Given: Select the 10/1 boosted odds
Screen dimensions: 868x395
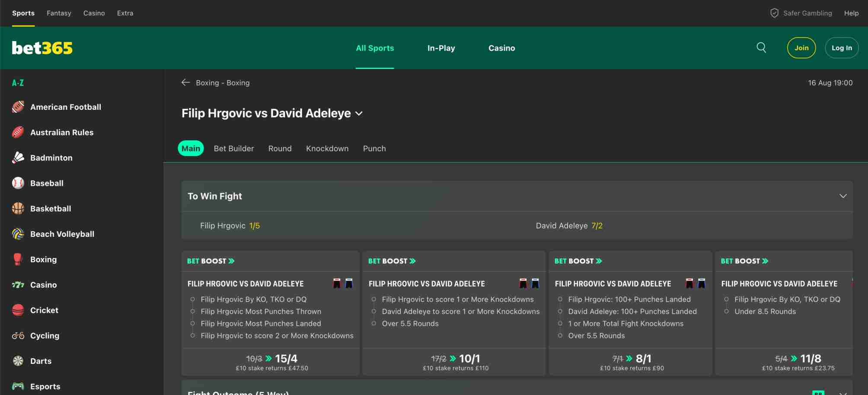Looking at the screenshot, I should (469, 359).
